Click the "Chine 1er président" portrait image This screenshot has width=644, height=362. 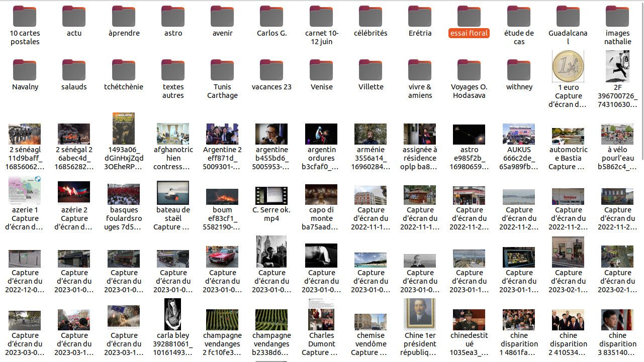click(420, 314)
